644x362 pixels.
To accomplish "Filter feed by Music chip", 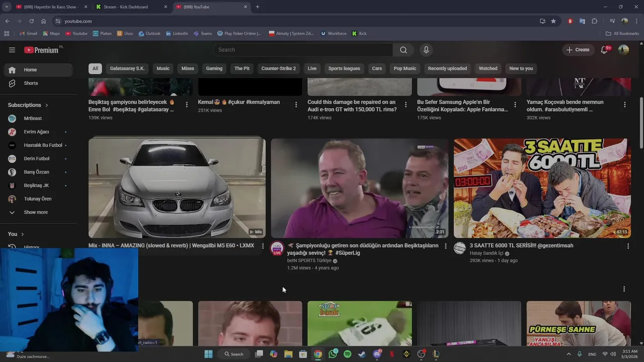I will click(x=163, y=68).
